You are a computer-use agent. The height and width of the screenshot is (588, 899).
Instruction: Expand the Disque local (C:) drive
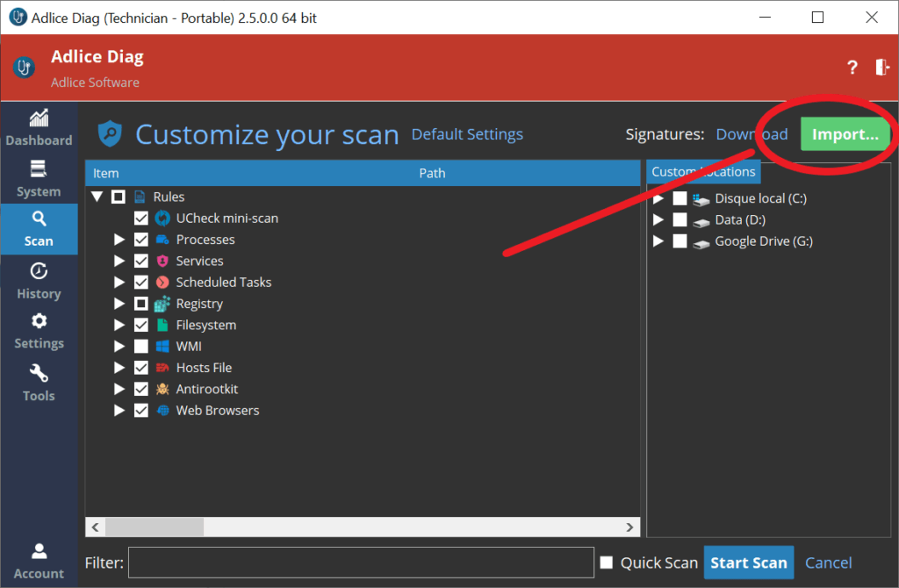click(658, 198)
